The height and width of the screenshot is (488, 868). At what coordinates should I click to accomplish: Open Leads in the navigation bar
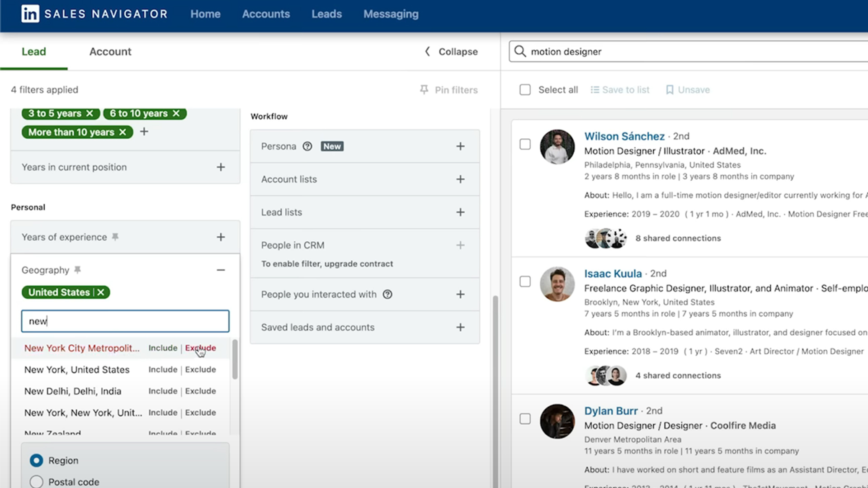326,14
